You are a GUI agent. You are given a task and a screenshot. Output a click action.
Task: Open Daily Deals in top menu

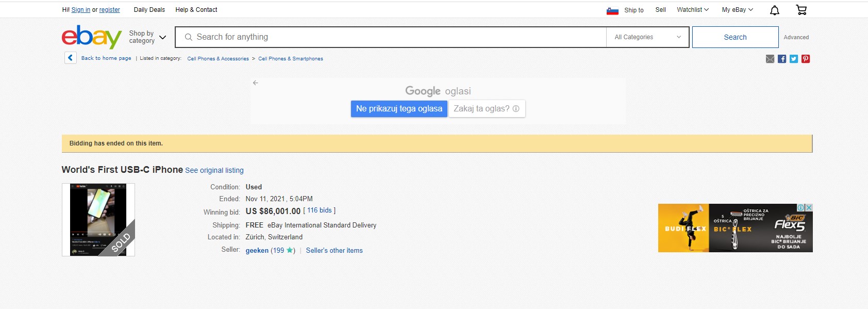tap(149, 10)
